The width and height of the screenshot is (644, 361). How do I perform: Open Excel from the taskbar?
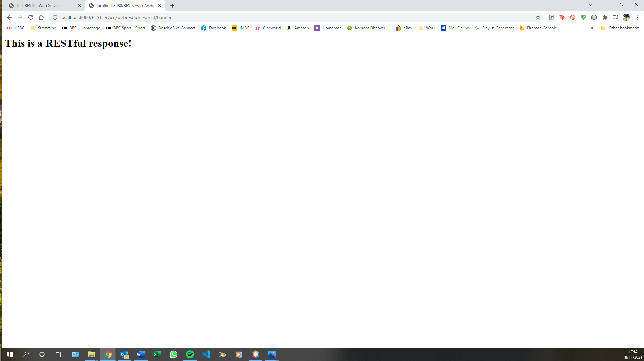coord(157,354)
